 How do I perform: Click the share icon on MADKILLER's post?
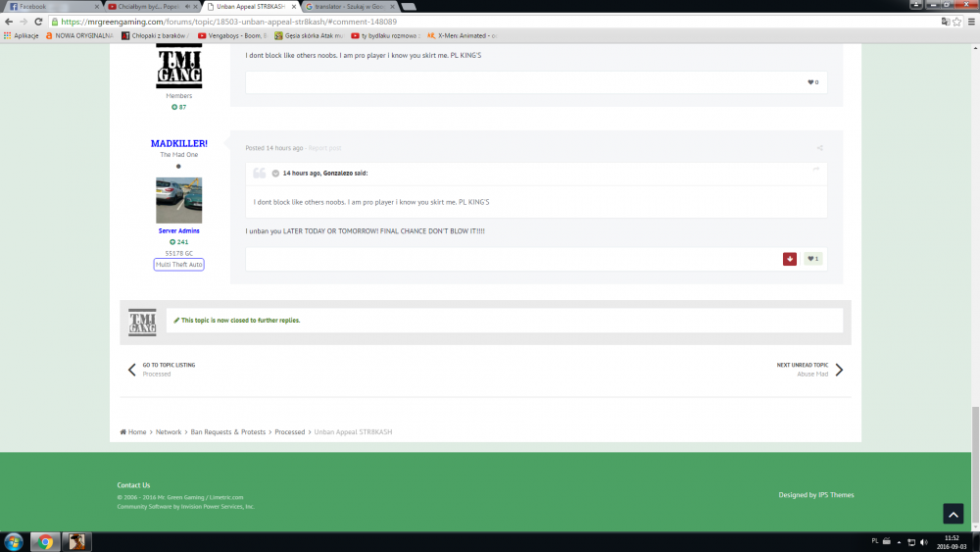tap(819, 148)
